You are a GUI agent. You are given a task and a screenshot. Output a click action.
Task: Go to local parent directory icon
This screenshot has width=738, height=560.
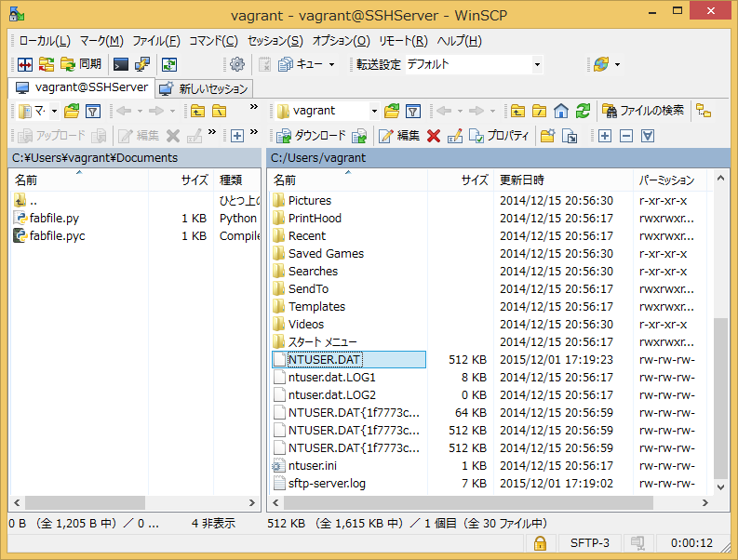[197, 112]
